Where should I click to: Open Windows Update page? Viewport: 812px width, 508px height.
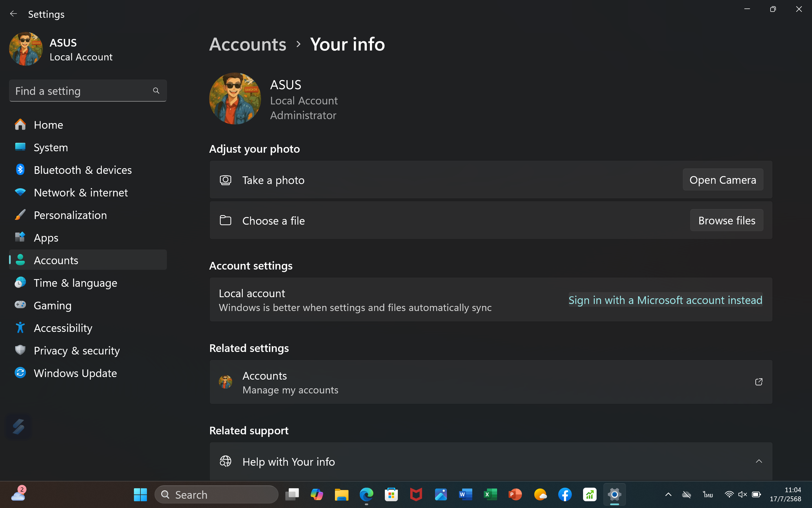(x=88, y=373)
